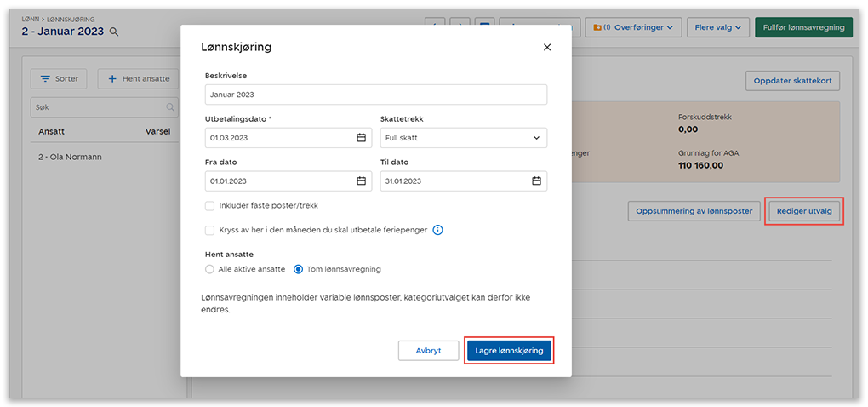Close the Lønnskjøring dialog with X
Screen dimensions: 868x407
(x=547, y=48)
